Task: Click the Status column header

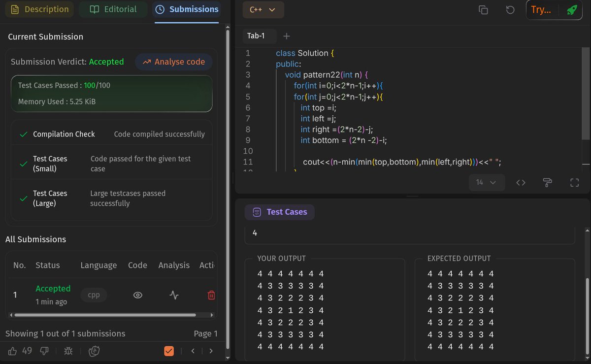Action: coord(47,265)
